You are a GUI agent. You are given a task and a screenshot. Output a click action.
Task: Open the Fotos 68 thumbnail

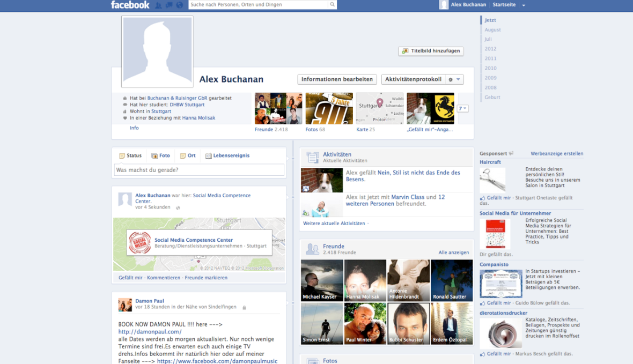pos(329,108)
